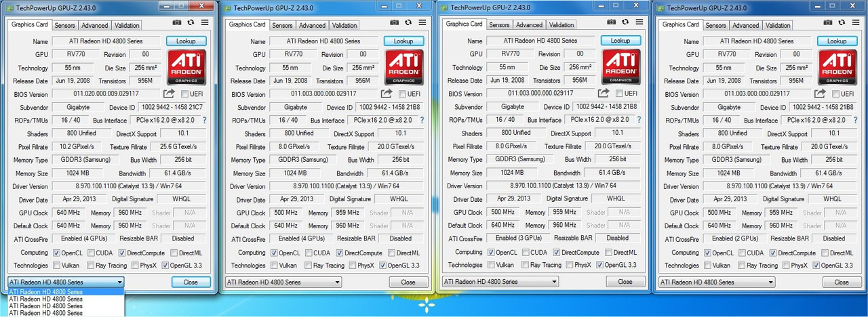Select the highlighted ATI Radeon HD 4800 list entry

pyautogui.click(x=66, y=291)
